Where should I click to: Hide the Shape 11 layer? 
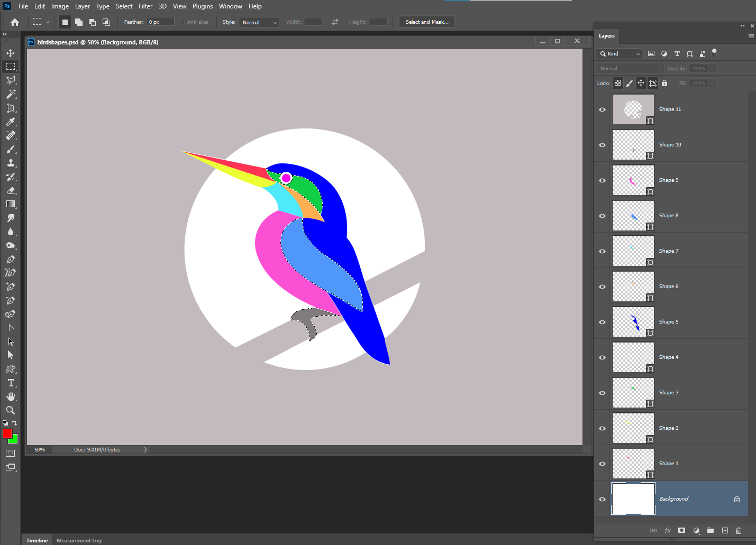coord(602,109)
